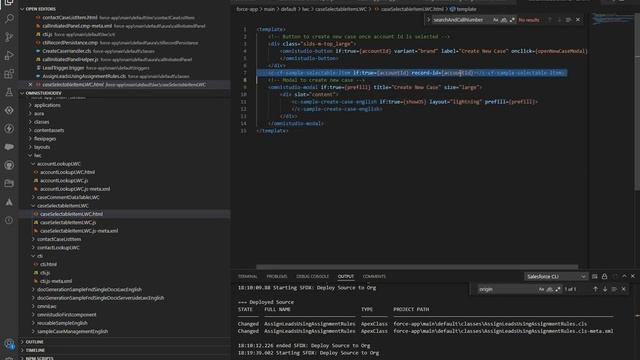Click the lightning bolt activity bar icon

tap(9, 129)
